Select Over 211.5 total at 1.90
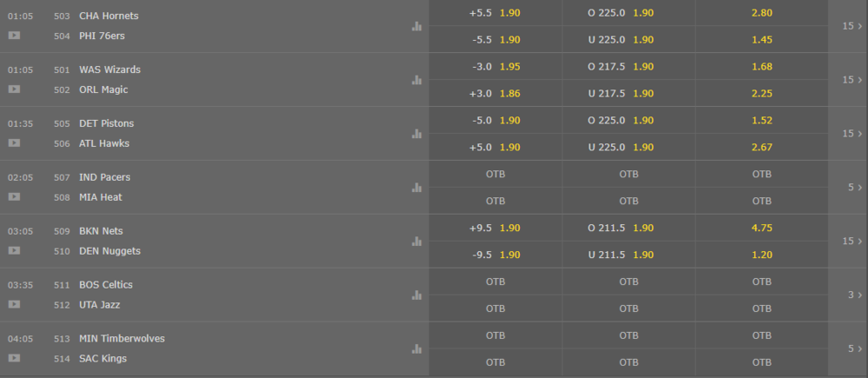868x378 pixels. click(628, 228)
